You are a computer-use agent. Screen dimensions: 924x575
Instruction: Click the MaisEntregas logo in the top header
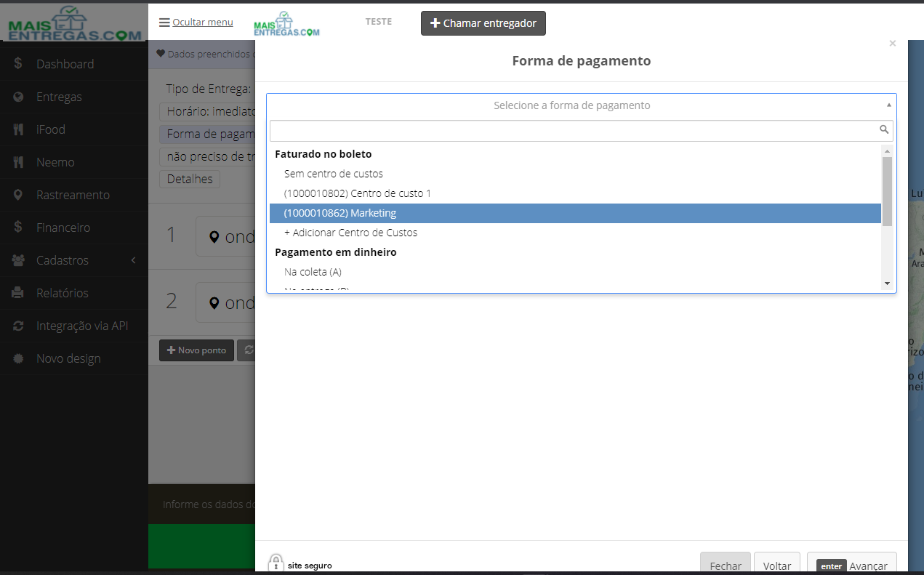coord(286,24)
